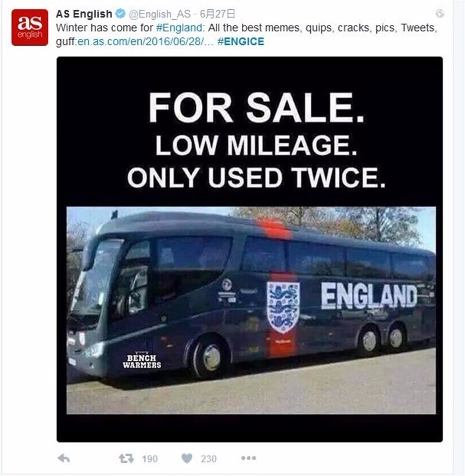Like the tweet with the heart icon

coord(187,458)
